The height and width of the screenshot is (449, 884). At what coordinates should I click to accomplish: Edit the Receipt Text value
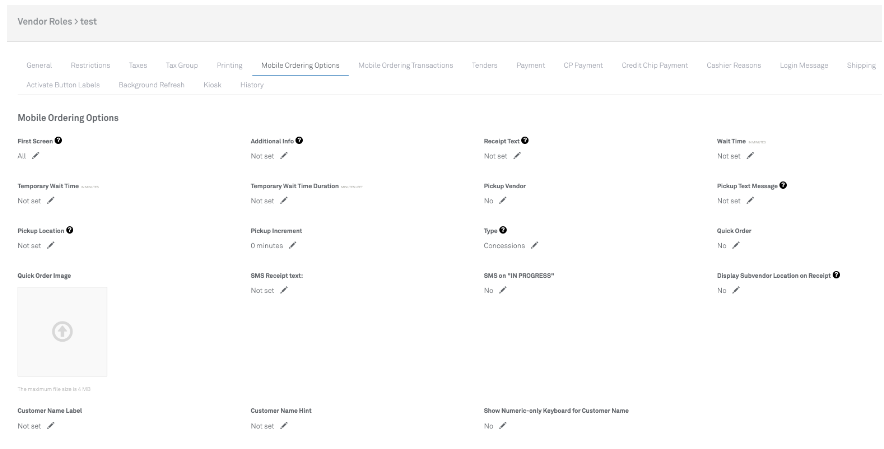coord(517,156)
